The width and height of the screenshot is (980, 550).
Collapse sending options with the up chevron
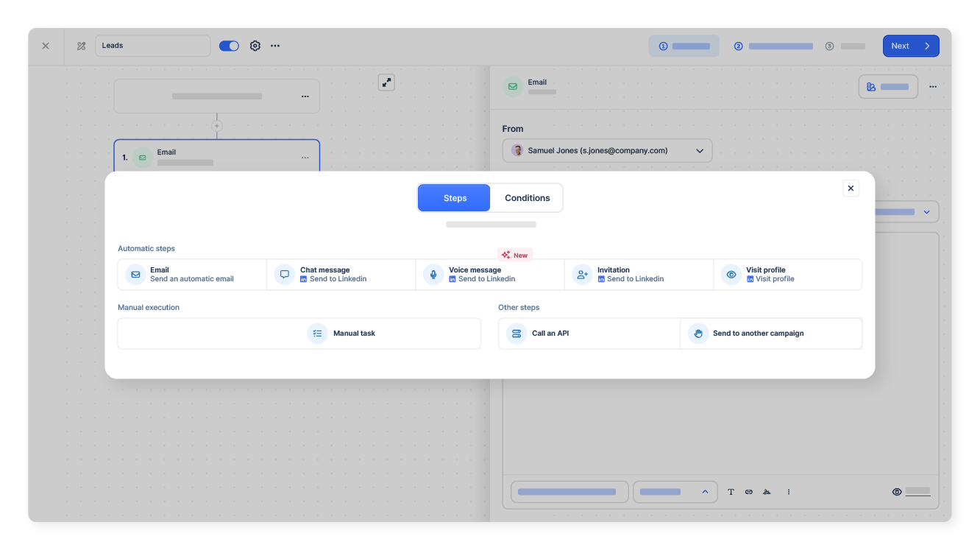click(705, 492)
